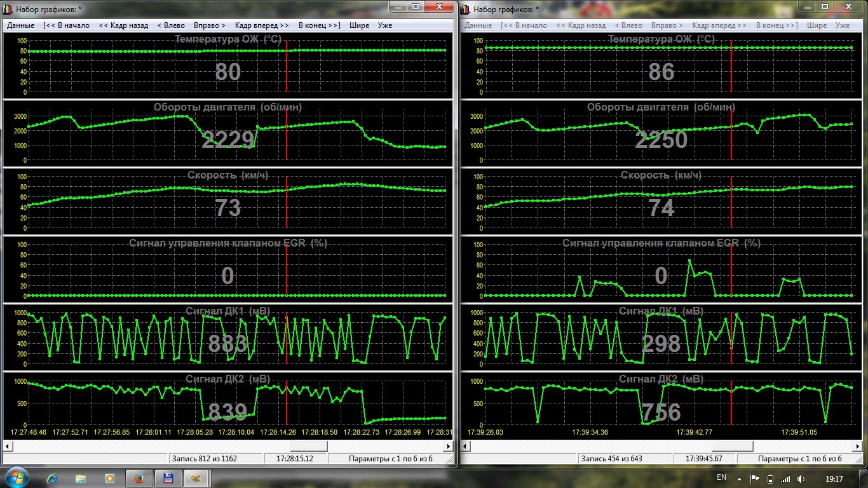Click the '17:27:48.46' time axis label
This screenshot has width=868, height=488.
point(28,432)
